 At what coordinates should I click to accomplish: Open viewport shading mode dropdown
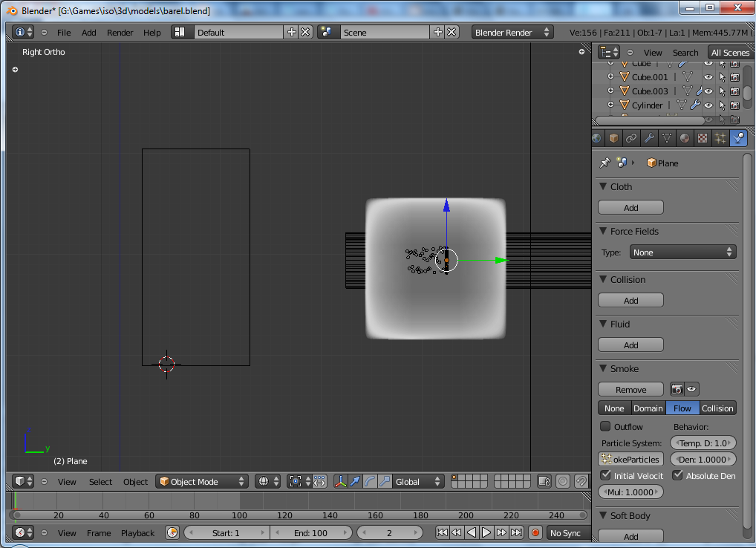tap(267, 481)
